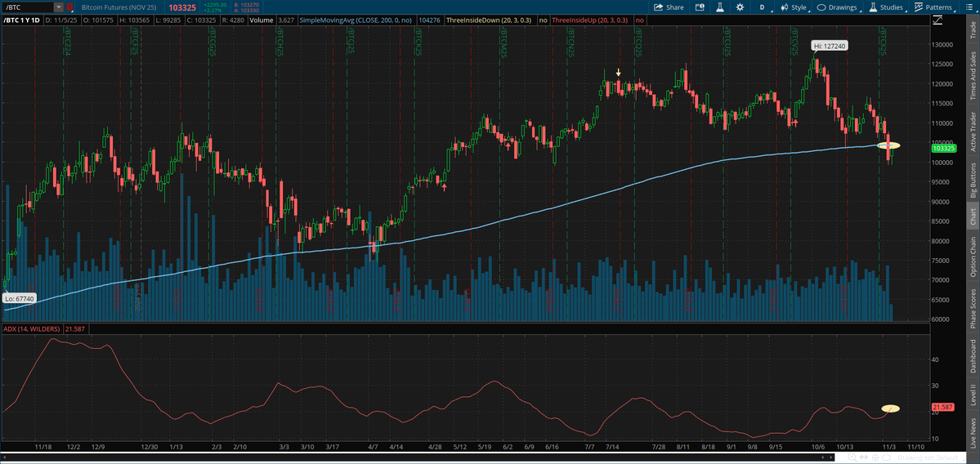Image resolution: width=980 pixels, height=464 pixels.
Task: Click the red 21.587 ADX axis value
Action: tap(942, 408)
